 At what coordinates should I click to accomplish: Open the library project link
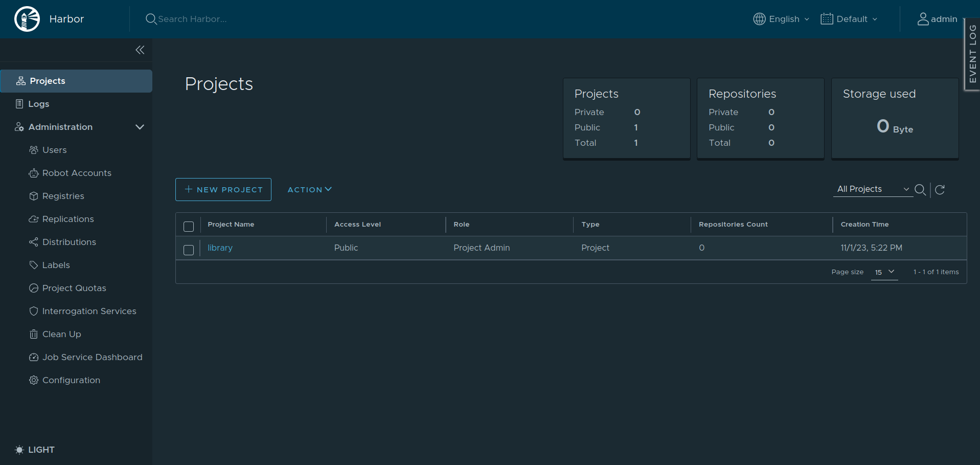(220, 248)
